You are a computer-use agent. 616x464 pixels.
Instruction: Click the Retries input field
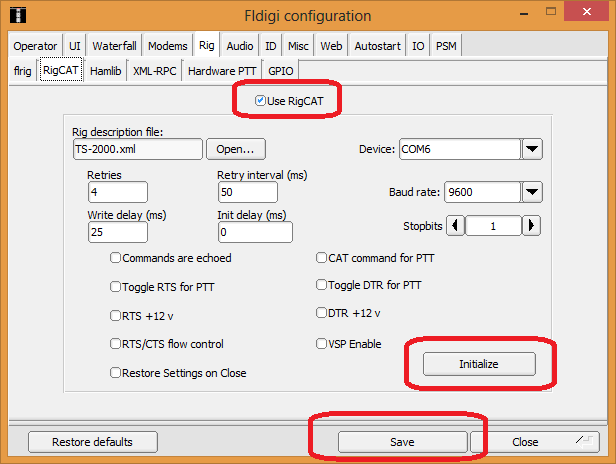pyautogui.click(x=117, y=191)
